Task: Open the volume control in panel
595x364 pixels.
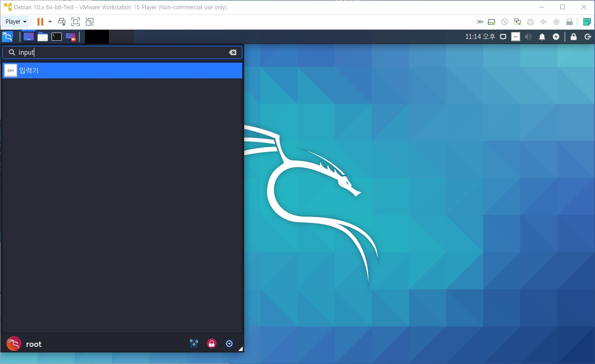Action: coord(528,37)
